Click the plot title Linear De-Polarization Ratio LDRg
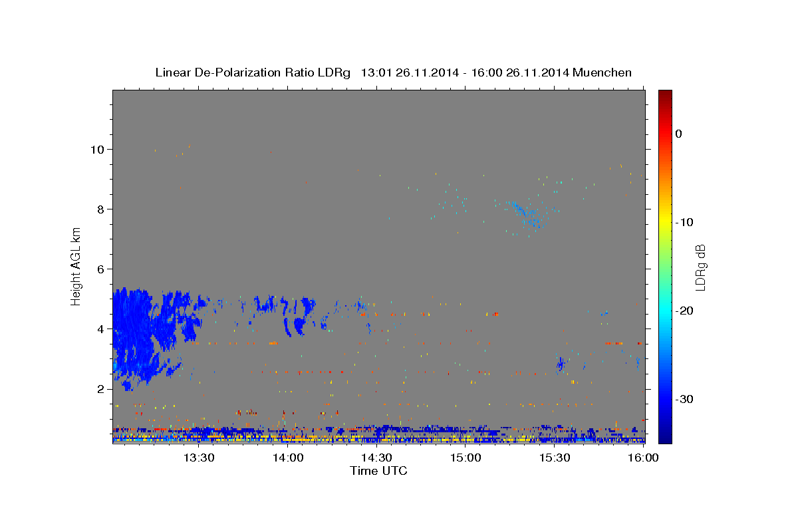 click(252, 72)
